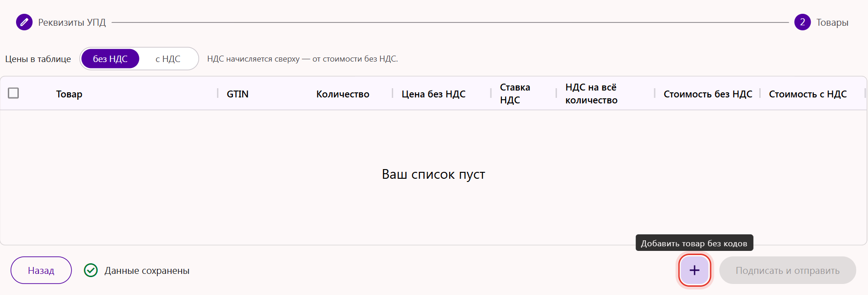The image size is (868, 295).
Task: Switch prices to с НДС
Action: tap(168, 59)
